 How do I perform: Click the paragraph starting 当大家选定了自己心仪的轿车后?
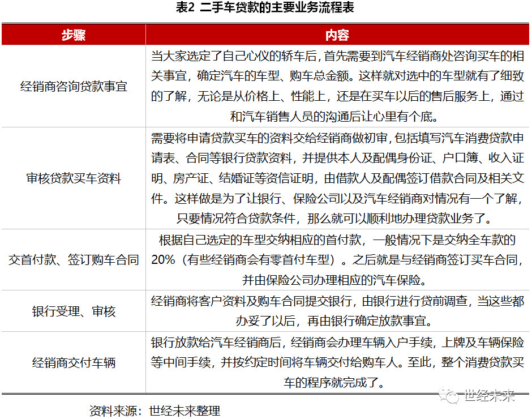click(x=337, y=86)
